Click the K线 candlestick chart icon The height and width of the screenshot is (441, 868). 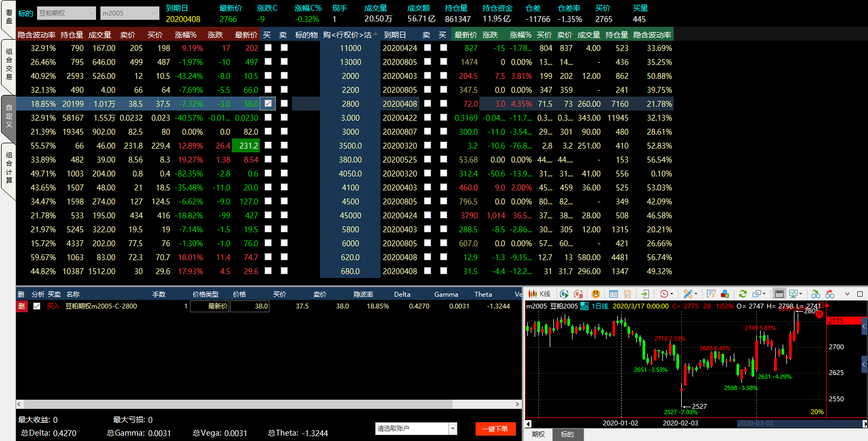(539, 294)
